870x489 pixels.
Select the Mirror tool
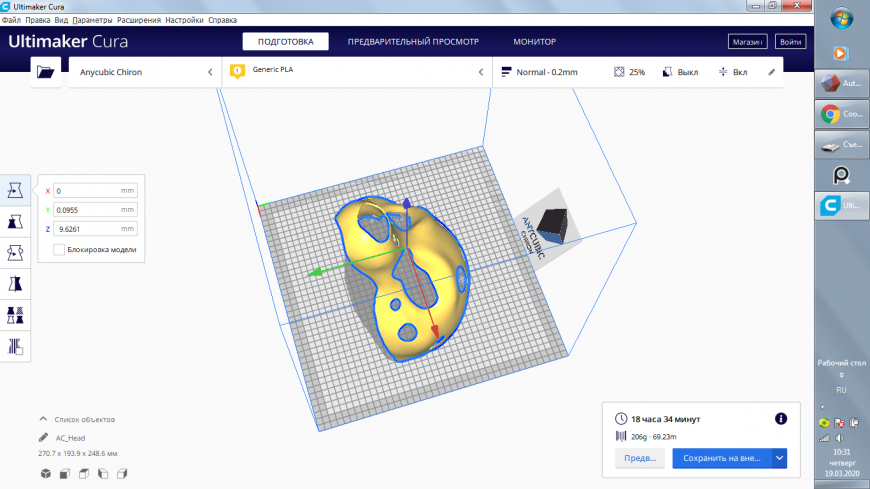pyautogui.click(x=15, y=284)
